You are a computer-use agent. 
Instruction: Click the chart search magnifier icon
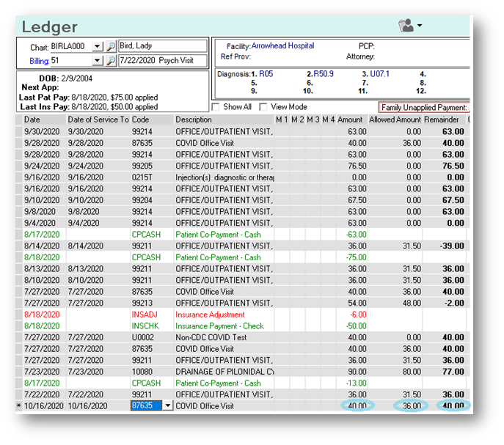pyautogui.click(x=111, y=46)
